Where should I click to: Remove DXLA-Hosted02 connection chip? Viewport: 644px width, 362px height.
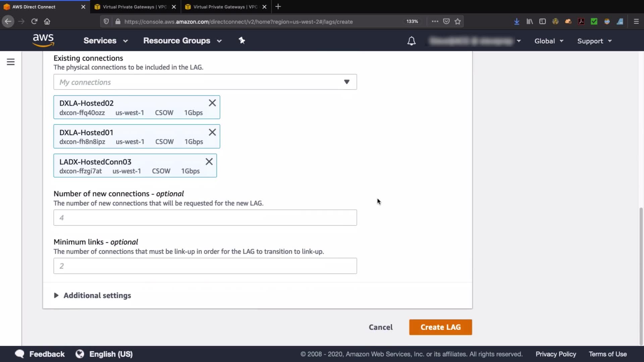(212, 103)
